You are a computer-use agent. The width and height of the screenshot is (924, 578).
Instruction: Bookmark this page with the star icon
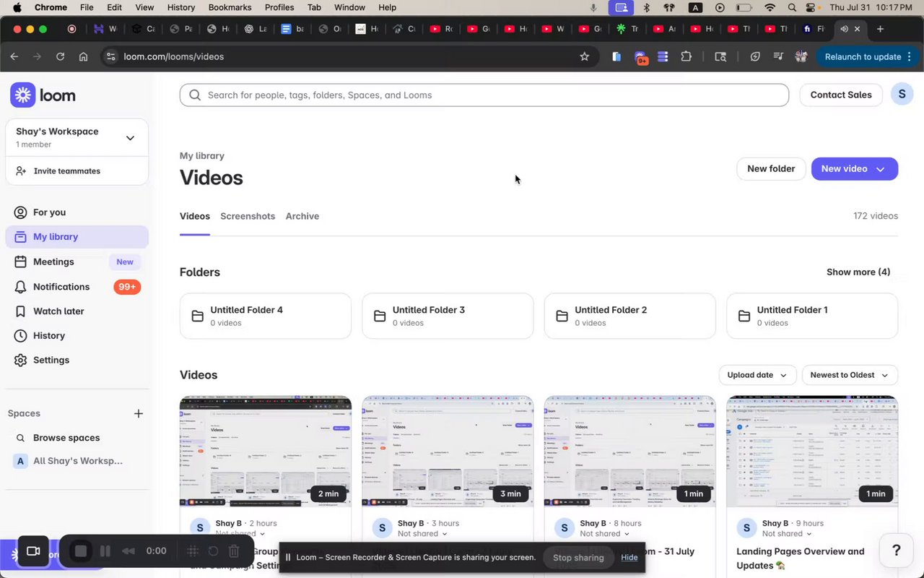pos(585,56)
